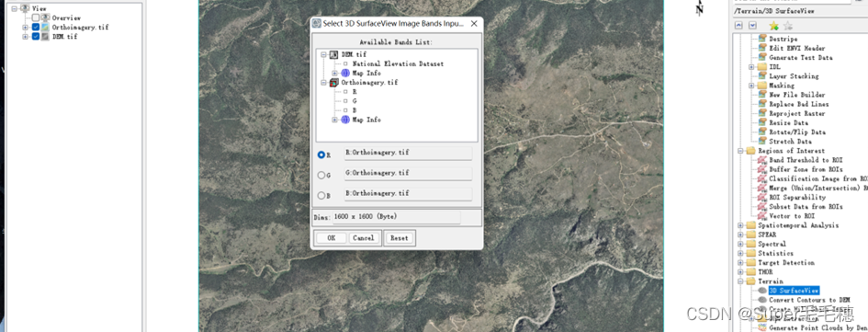868x332 pixels.
Task: Click the Orthoimagery.tif file icon in bands list
Action: 333,82
